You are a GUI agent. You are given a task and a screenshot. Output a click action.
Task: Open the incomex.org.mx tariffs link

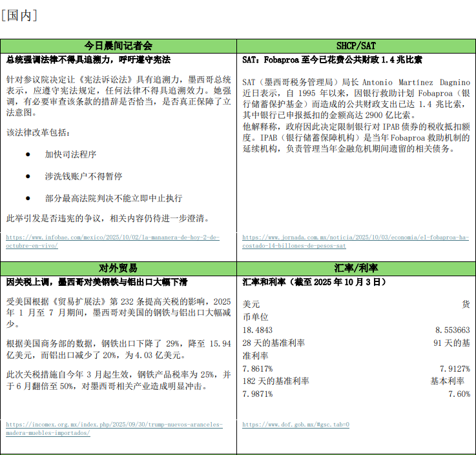click(114, 425)
